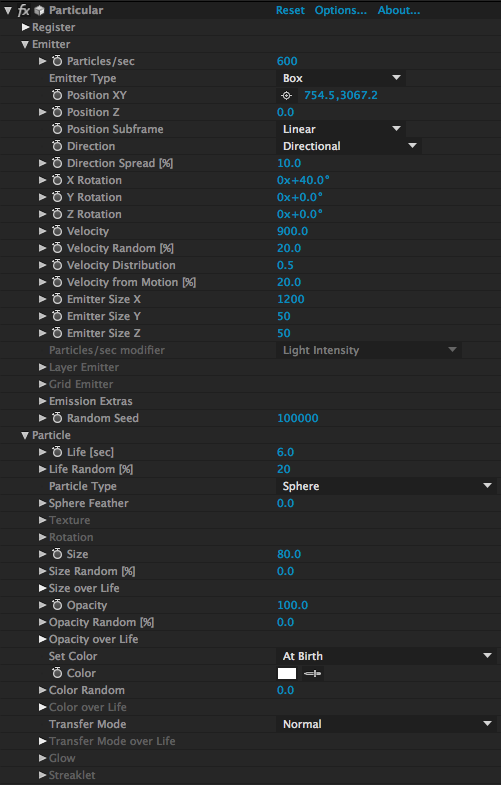Click the Random Seed stopwatch icon

[57, 418]
